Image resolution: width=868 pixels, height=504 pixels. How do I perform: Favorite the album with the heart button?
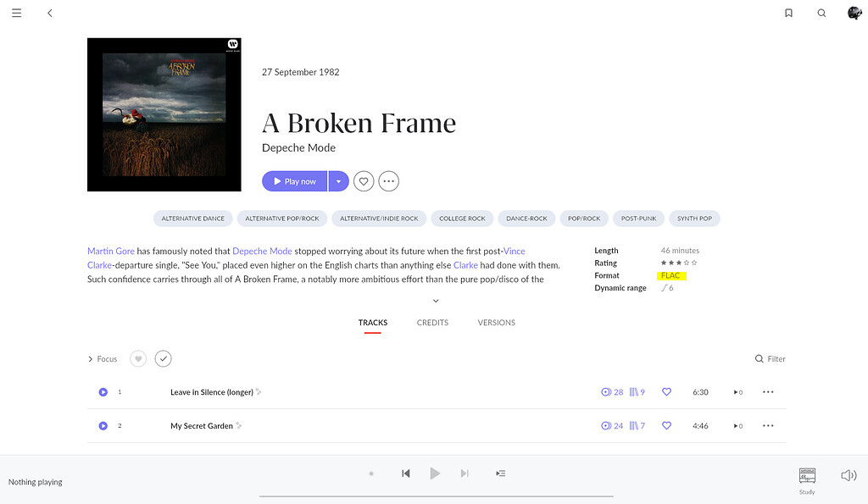click(x=364, y=181)
